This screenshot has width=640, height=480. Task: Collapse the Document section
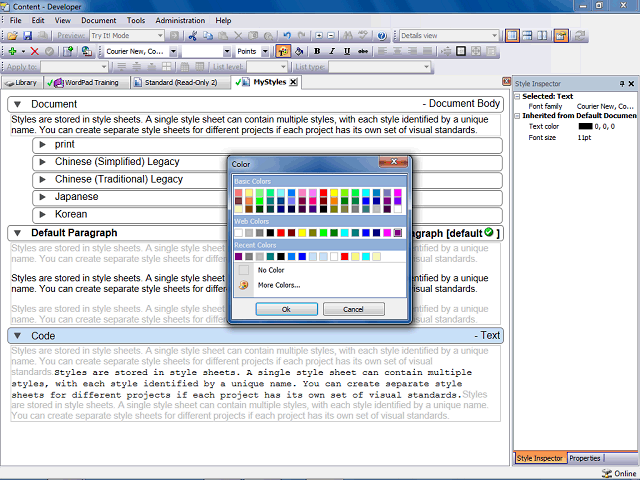click(x=18, y=104)
